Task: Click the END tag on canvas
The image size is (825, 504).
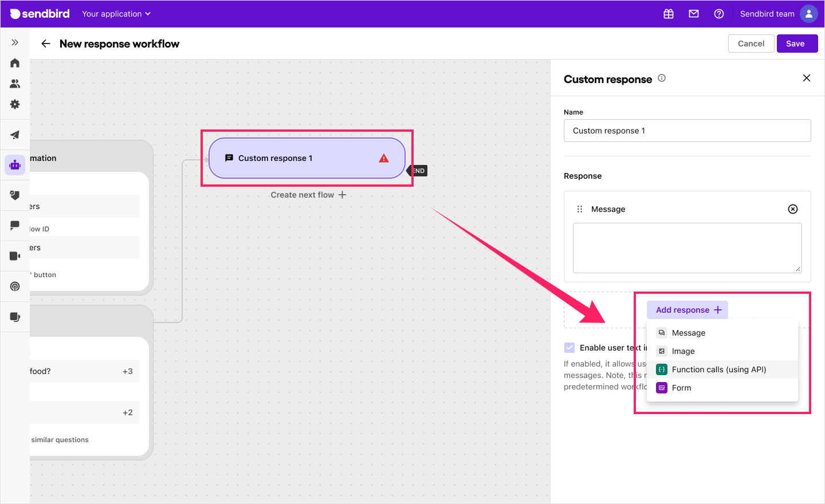Action: click(418, 171)
